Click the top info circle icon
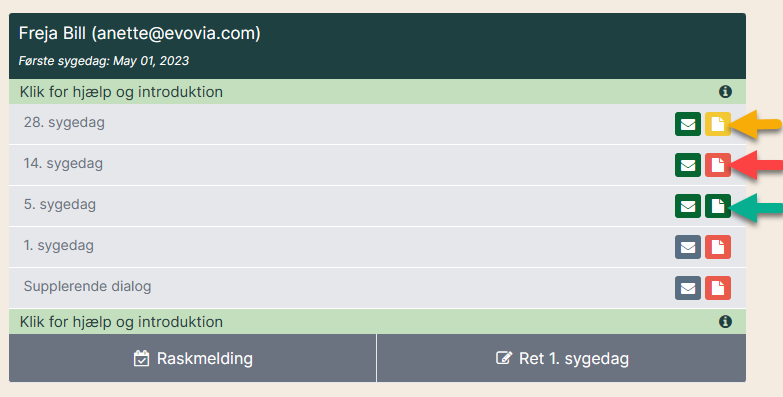Viewport: 783px width, 397px height. coord(725,91)
